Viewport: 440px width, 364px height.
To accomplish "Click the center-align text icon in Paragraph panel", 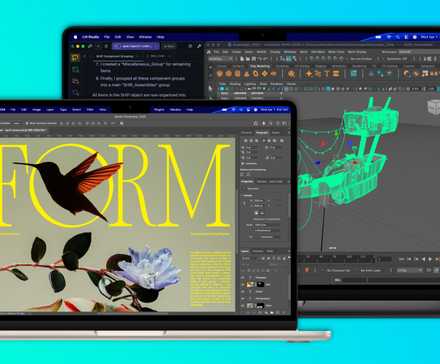I will click(250, 141).
